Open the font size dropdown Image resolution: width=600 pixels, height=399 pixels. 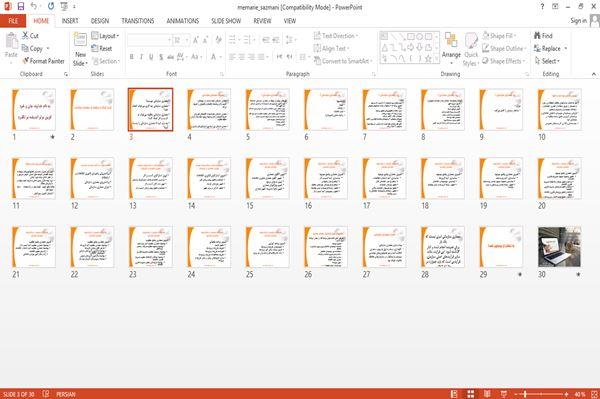click(x=187, y=40)
